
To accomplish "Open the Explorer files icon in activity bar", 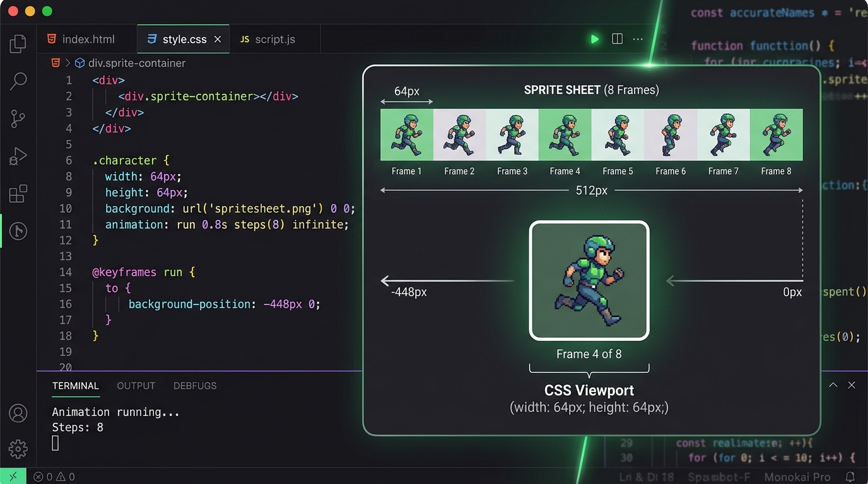I will 18,43.
